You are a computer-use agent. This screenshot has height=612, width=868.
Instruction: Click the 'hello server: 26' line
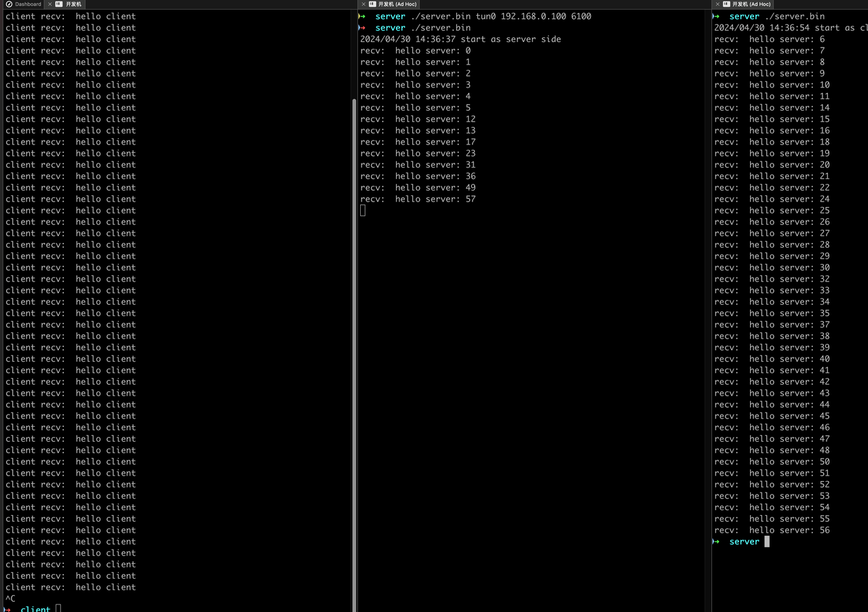point(772,222)
